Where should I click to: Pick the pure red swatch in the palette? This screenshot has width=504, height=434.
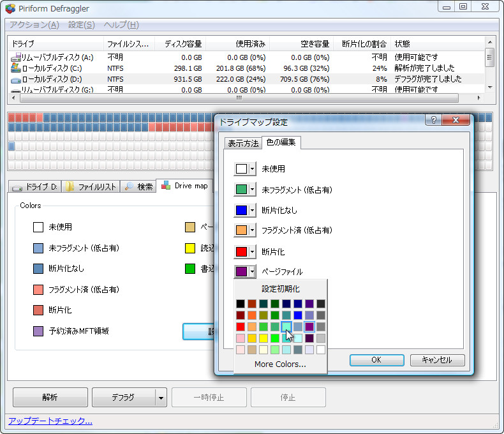click(x=241, y=327)
